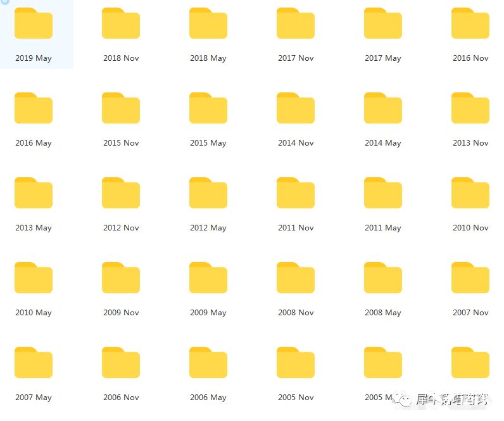Open the 2016 May folder icon

[x=34, y=108]
